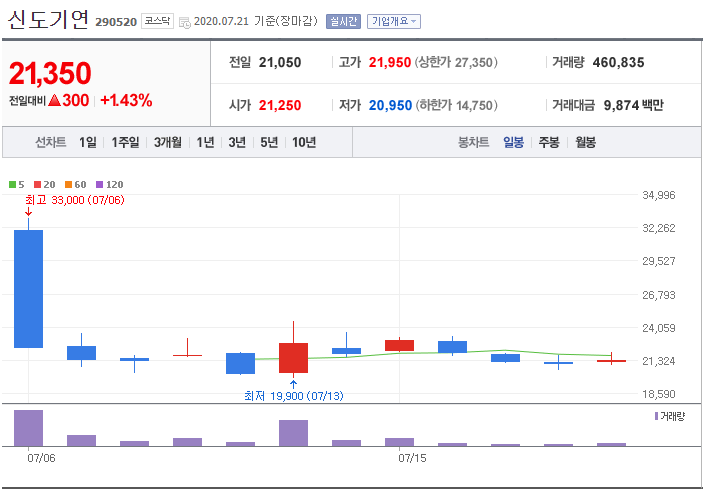
Task: Click the 최고 33,000 (07/06) label
Action: 75,200
